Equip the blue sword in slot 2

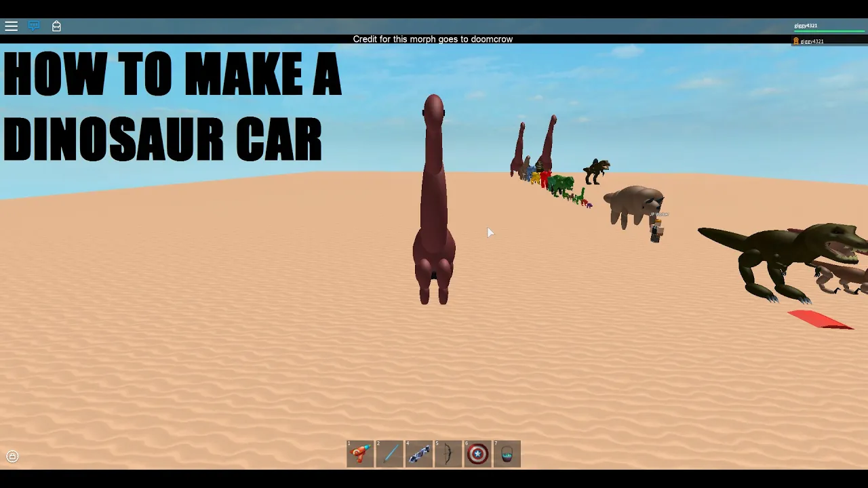pyautogui.click(x=389, y=453)
